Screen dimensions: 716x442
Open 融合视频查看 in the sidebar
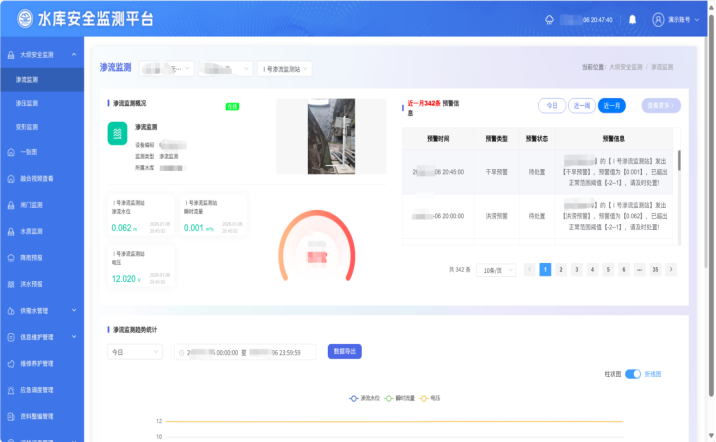tap(37, 178)
